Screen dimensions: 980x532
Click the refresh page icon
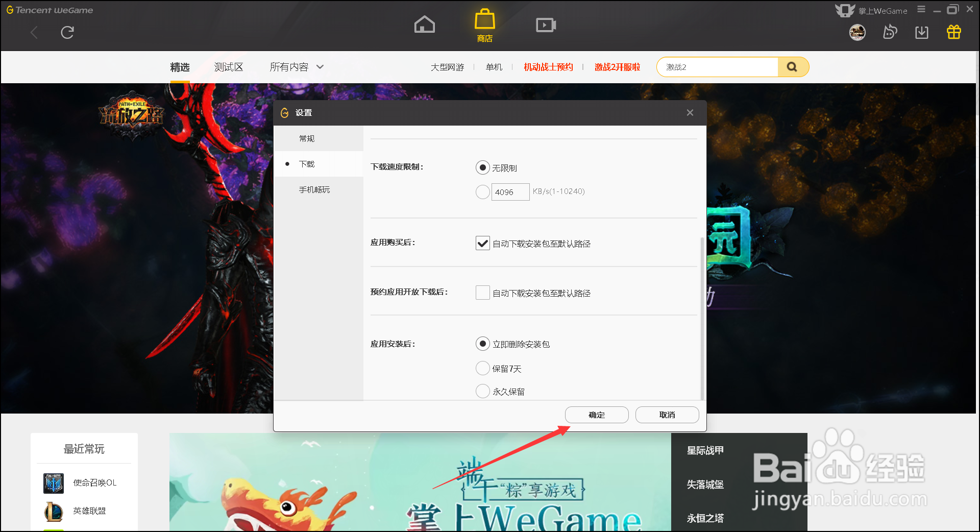(67, 33)
